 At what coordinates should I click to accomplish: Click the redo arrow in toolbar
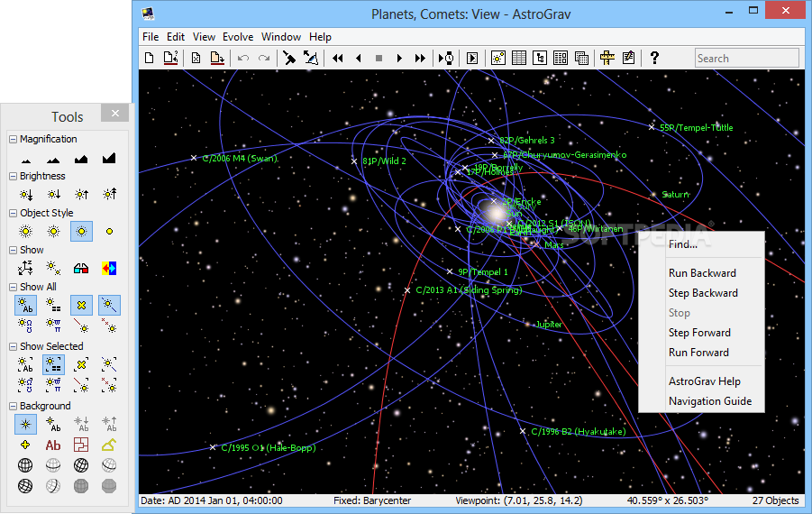pos(264,58)
